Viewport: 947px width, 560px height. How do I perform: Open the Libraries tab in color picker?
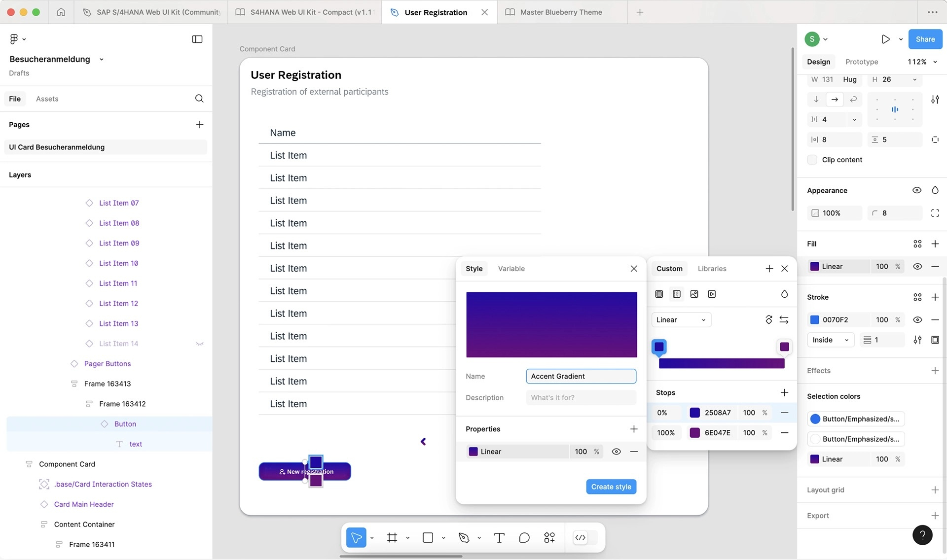[x=712, y=269]
